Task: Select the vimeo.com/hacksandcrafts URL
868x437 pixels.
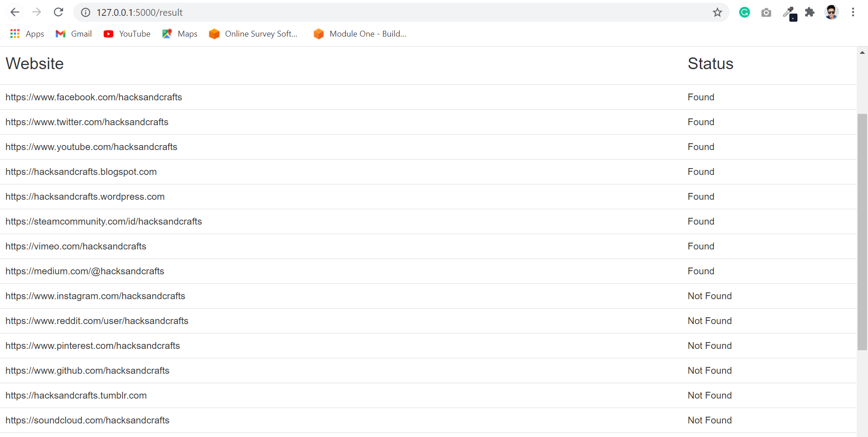Action: [x=76, y=246]
